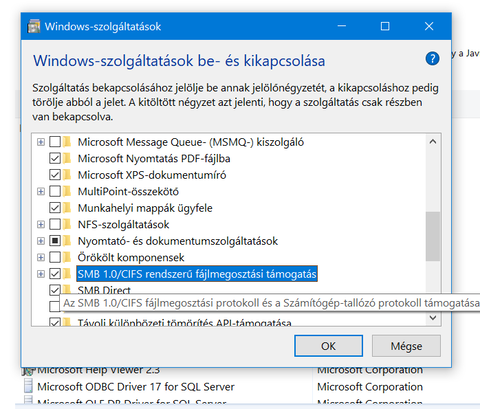This screenshot has height=409, width=480.
Task: Cancel with the Mégse button
Action: tap(406, 346)
